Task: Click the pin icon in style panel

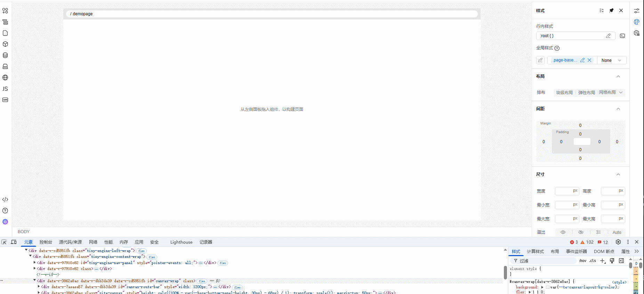Action: tap(611, 10)
